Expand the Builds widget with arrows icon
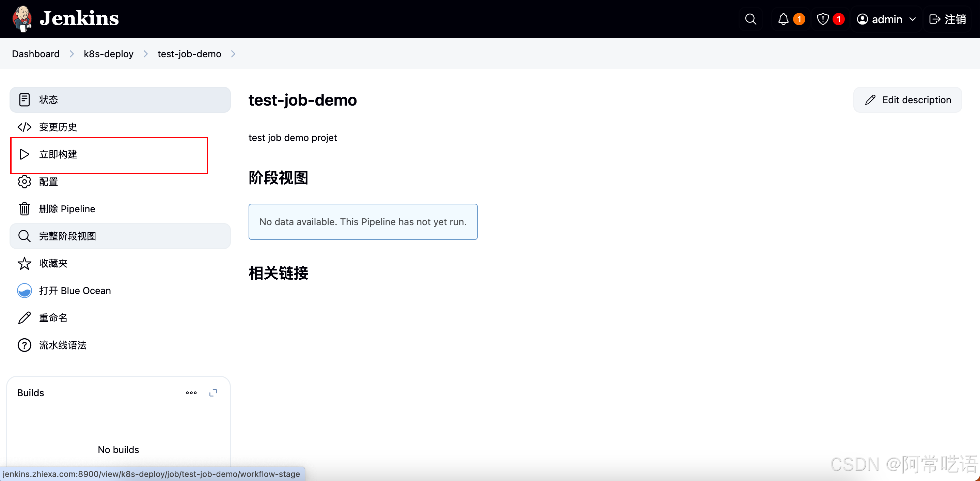 (x=213, y=393)
